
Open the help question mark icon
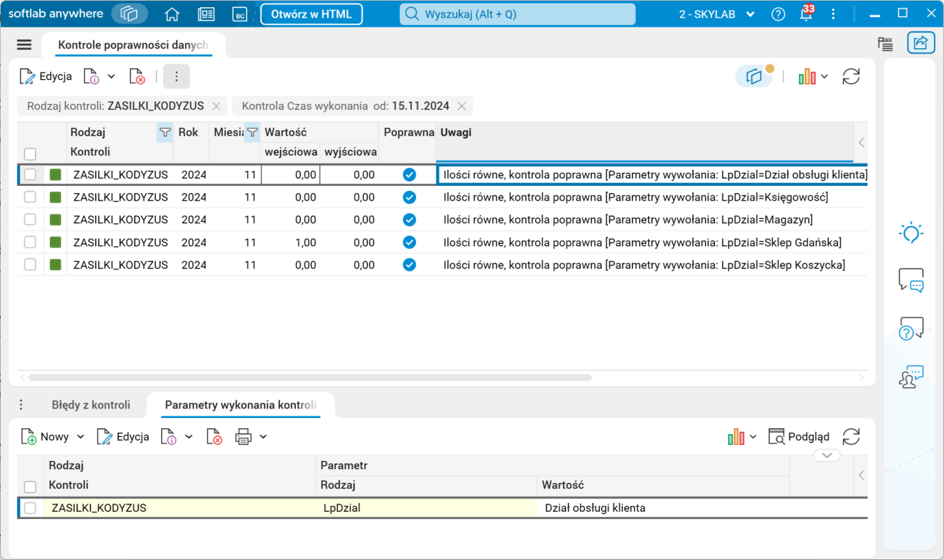tap(778, 15)
